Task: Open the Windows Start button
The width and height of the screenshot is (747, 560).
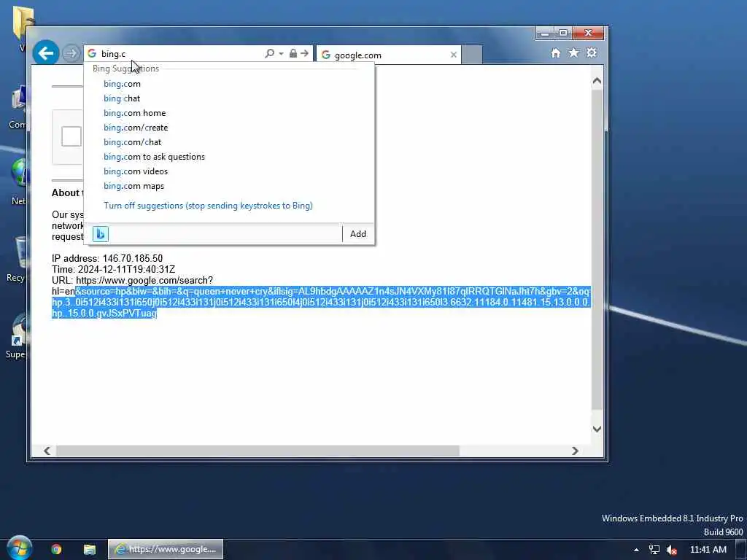Action: tap(19, 548)
